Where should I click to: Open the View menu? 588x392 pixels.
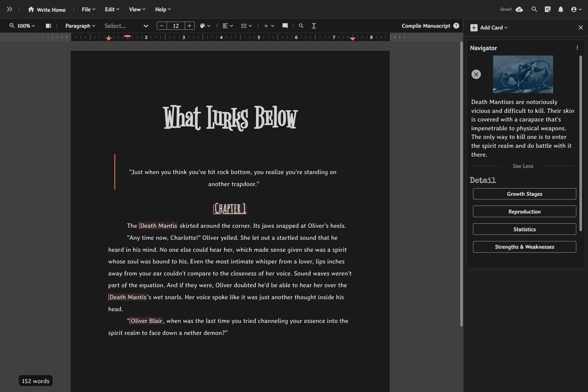click(x=137, y=9)
